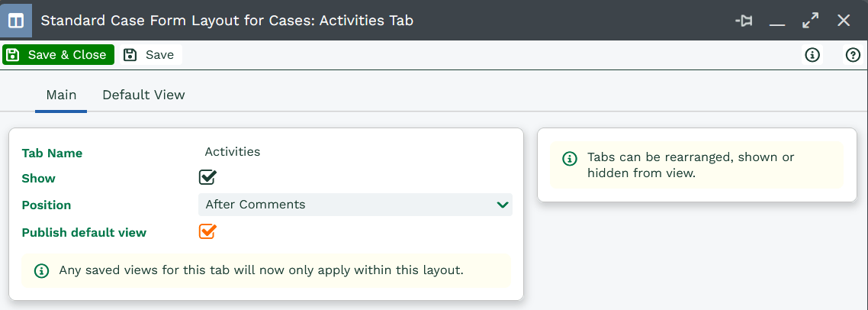
Task: Click the Tab Name value Activities
Action: pos(233,151)
